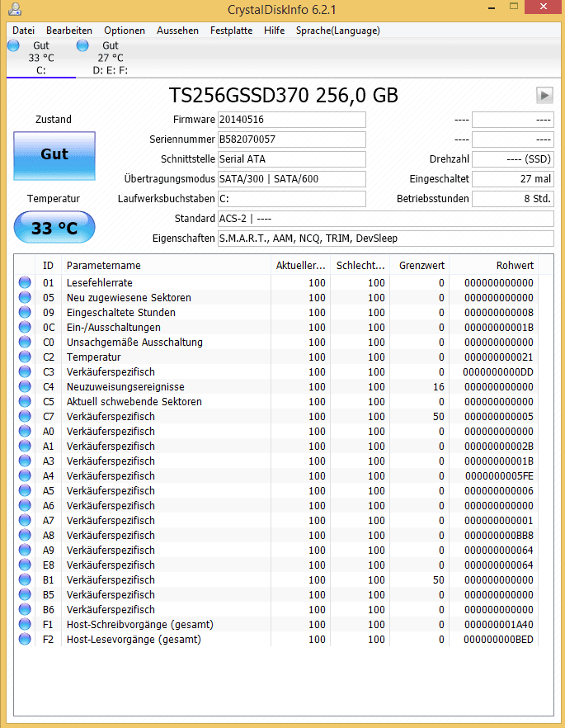Image resolution: width=565 pixels, height=728 pixels.
Task: Click the blue Gut health status button
Action: (54, 155)
